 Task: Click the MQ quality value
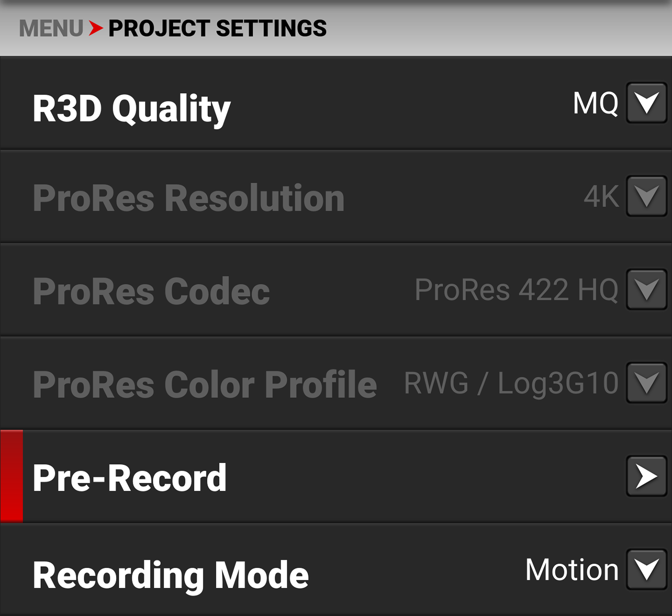(595, 103)
